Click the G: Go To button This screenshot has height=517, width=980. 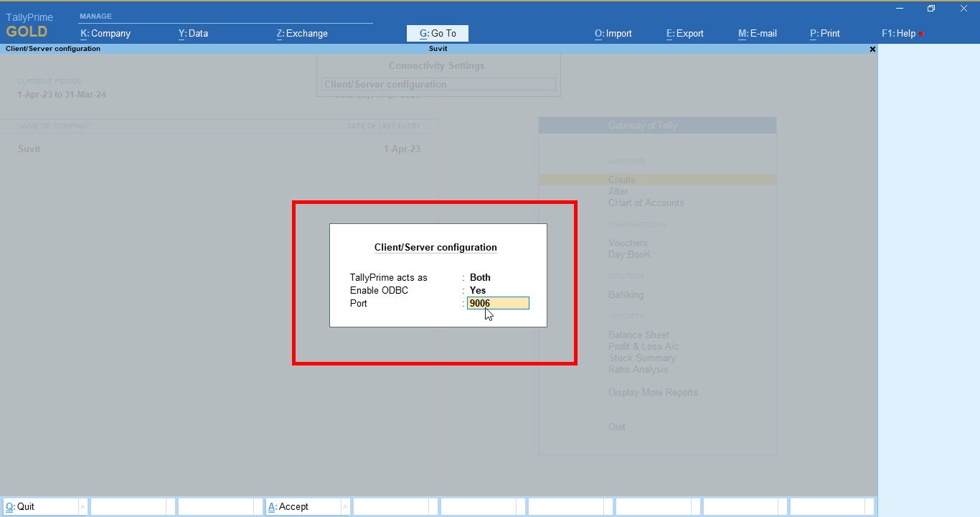pos(438,33)
